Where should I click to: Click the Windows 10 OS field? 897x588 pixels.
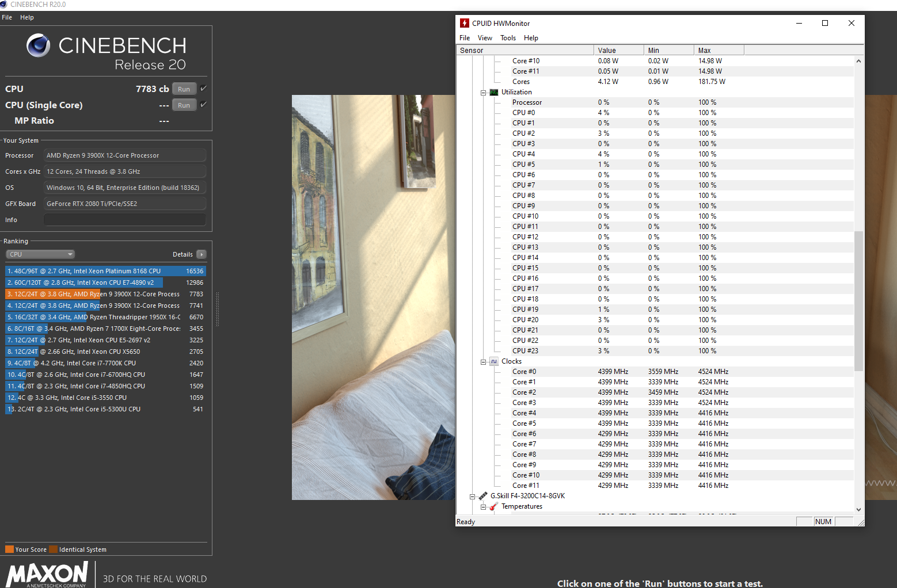125,188
